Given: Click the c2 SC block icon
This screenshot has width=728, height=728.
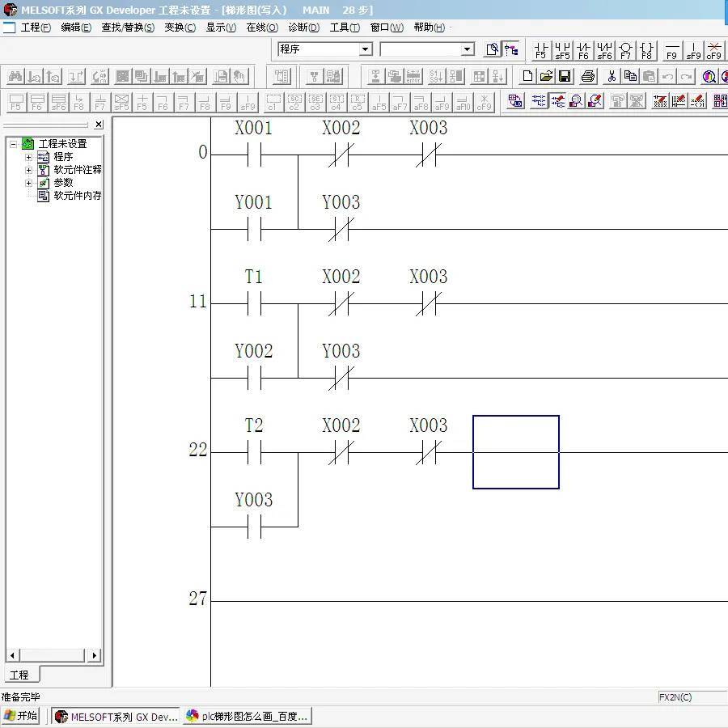Looking at the screenshot, I should tap(294, 102).
